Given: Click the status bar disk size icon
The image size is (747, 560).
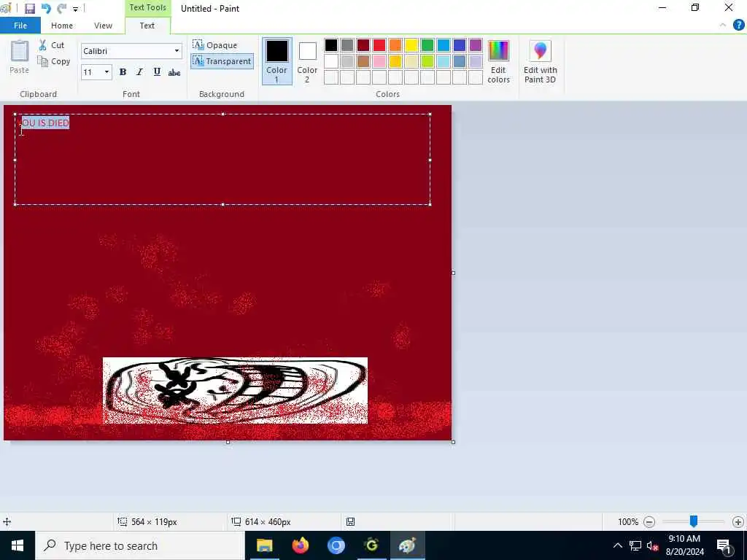Looking at the screenshot, I should tap(350, 522).
